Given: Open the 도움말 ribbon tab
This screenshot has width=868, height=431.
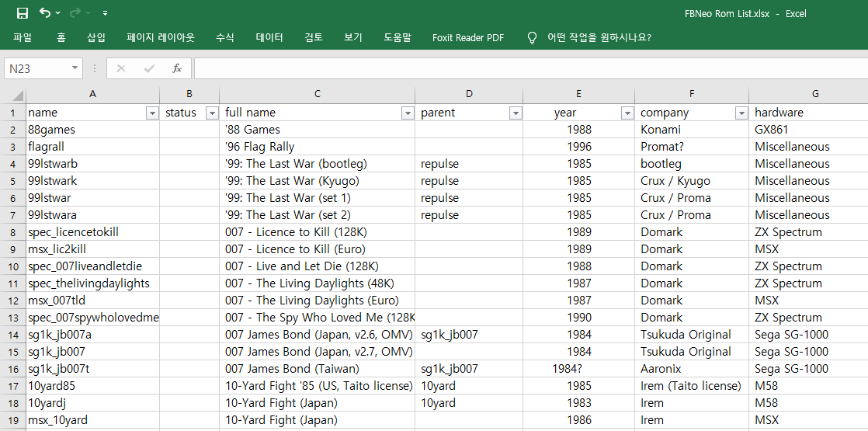Looking at the screenshot, I should [398, 38].
